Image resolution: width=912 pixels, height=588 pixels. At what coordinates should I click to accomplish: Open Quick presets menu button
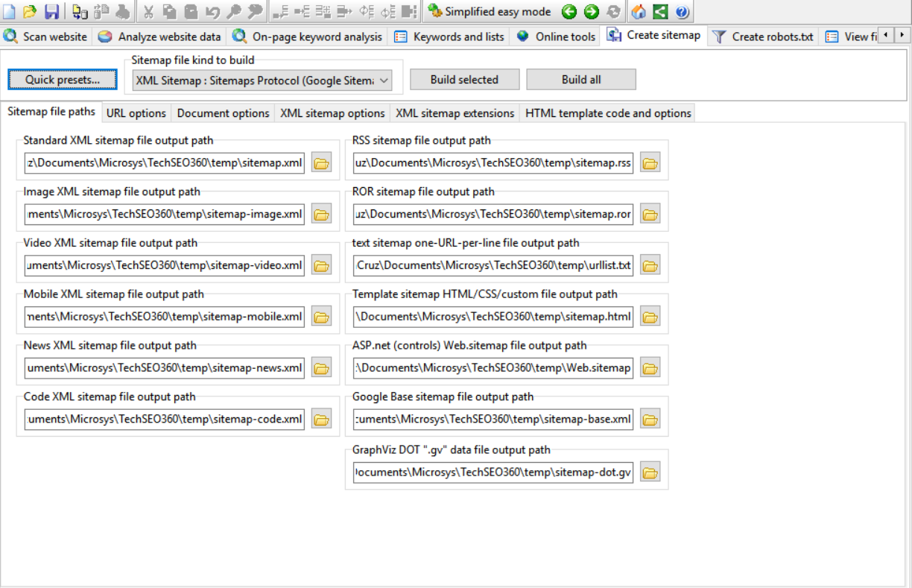point(61,80)
